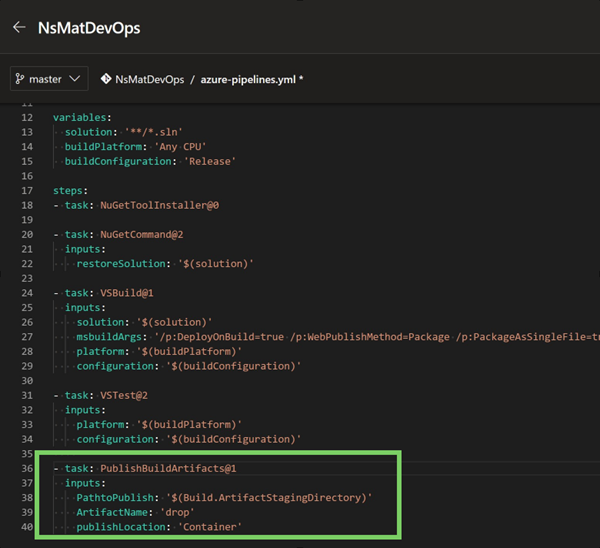Click the repository diamond icon before NsMatDevOps
The width and height of the screenshot is (600, 548).
coord(106,79)
